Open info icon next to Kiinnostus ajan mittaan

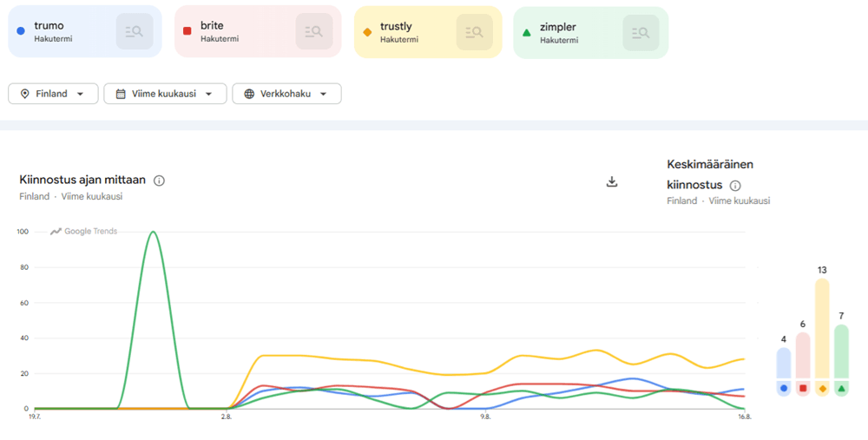coord(159,181)
